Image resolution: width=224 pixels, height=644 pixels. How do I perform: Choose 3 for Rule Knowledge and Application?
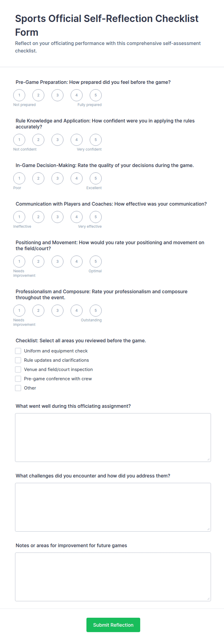click(57, 140)
